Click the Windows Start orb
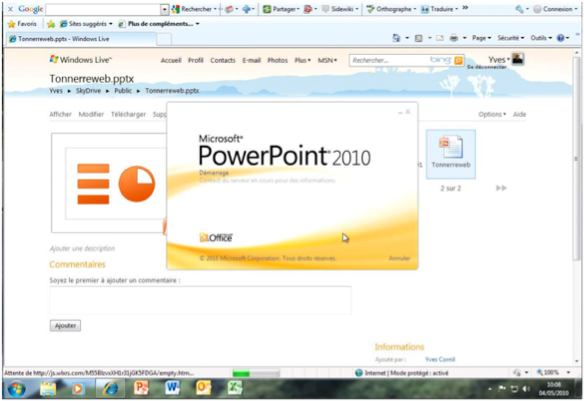 click(16, 389)
